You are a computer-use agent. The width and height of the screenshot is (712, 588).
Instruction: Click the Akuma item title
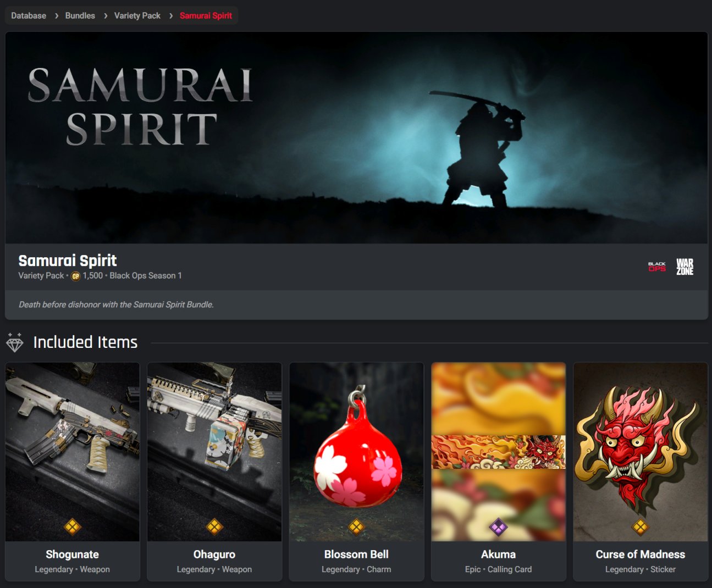[x=499, y=554]
